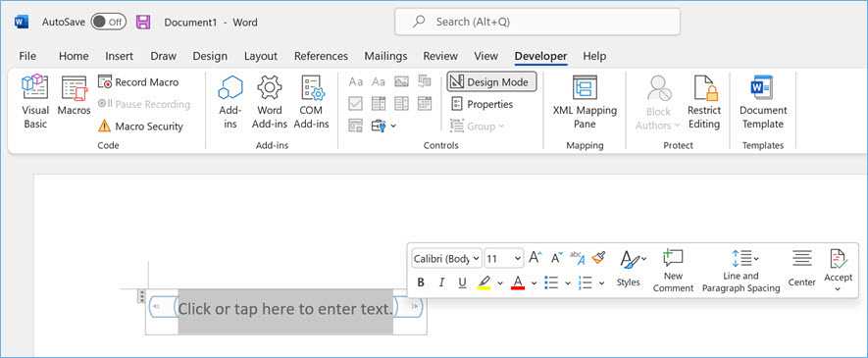The height and width of the screenshot is (358, 868).
Task: Insert a Check Box content control
Action: [x=355, y=103]
